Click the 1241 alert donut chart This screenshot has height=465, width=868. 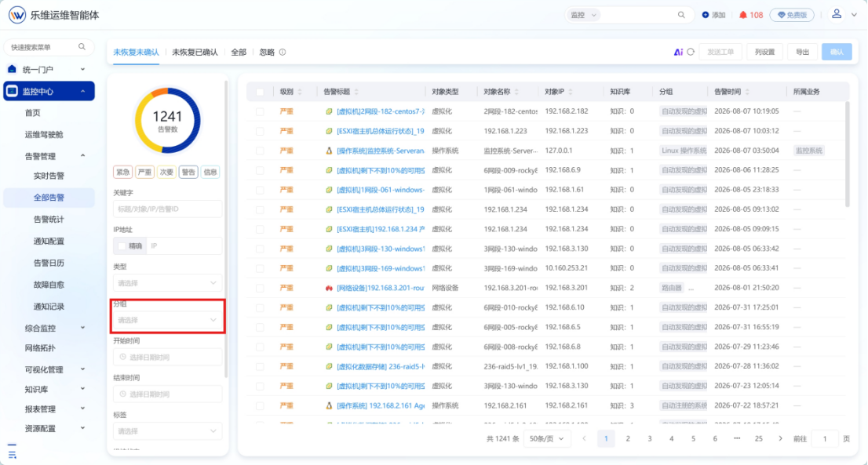(167, 121)
